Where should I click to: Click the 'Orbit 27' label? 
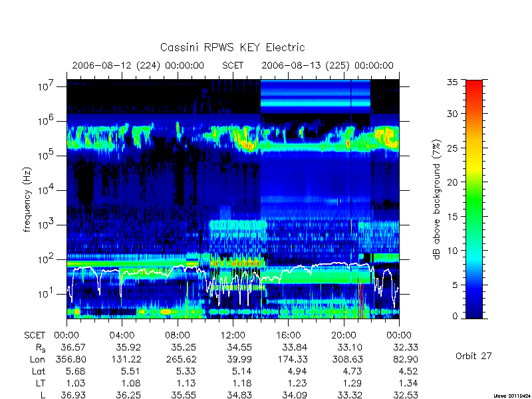pyautogui.click(x=473, y=356)
